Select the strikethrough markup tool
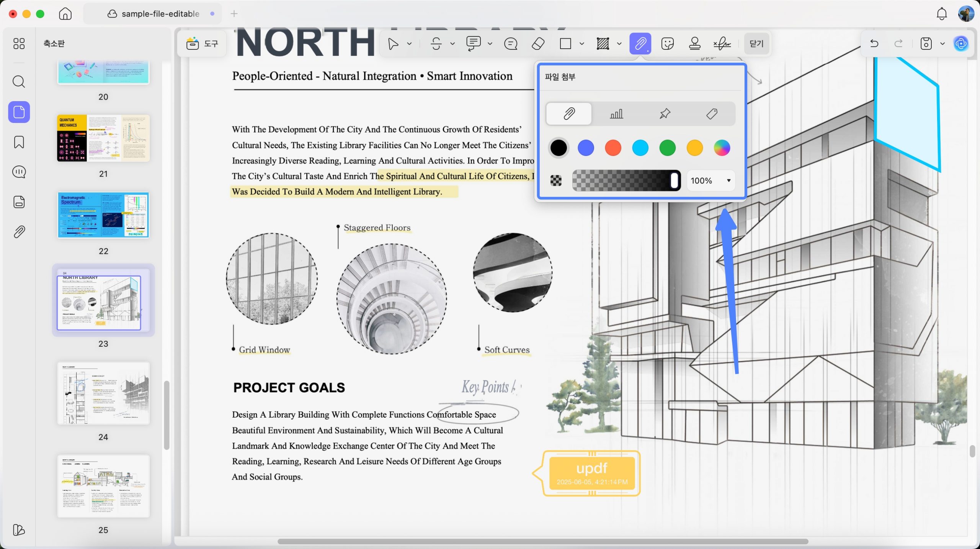Screen dimensions: 980x549 click(436, 44)
